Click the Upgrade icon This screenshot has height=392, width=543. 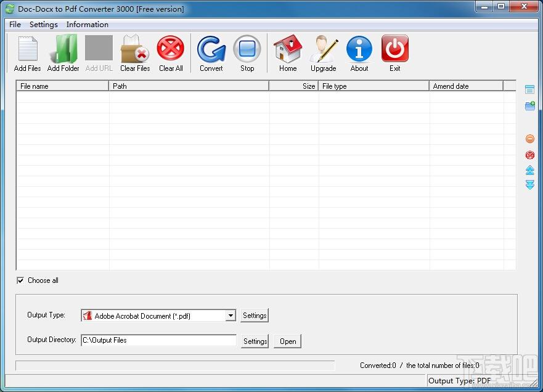pos(324,49)
